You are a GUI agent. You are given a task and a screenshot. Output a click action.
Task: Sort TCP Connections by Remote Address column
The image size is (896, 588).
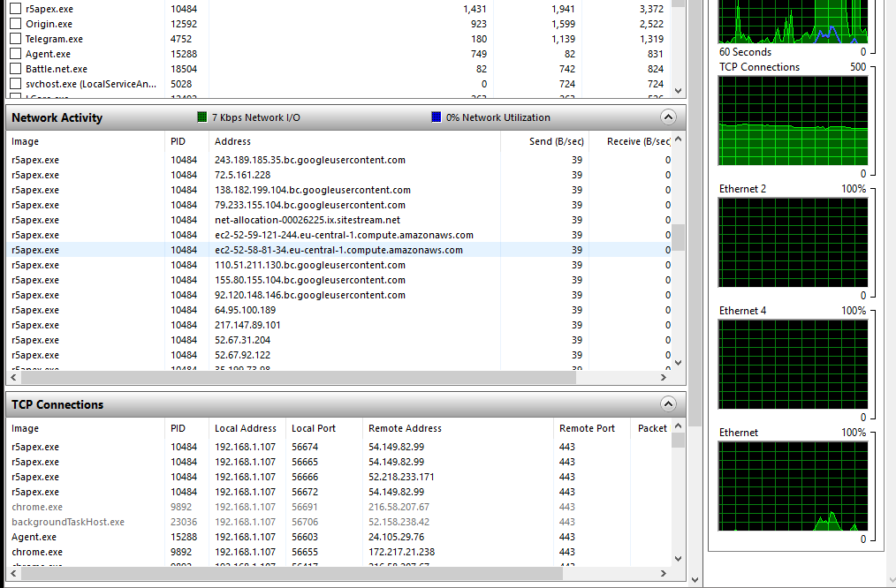click(405, 428)
